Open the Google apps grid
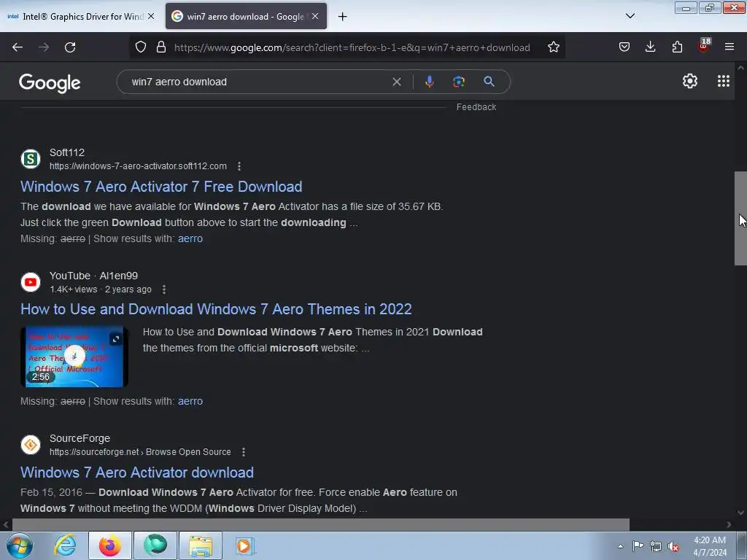Image resolution: width=747 pixels, height=560 pixels. pos(723,81)
